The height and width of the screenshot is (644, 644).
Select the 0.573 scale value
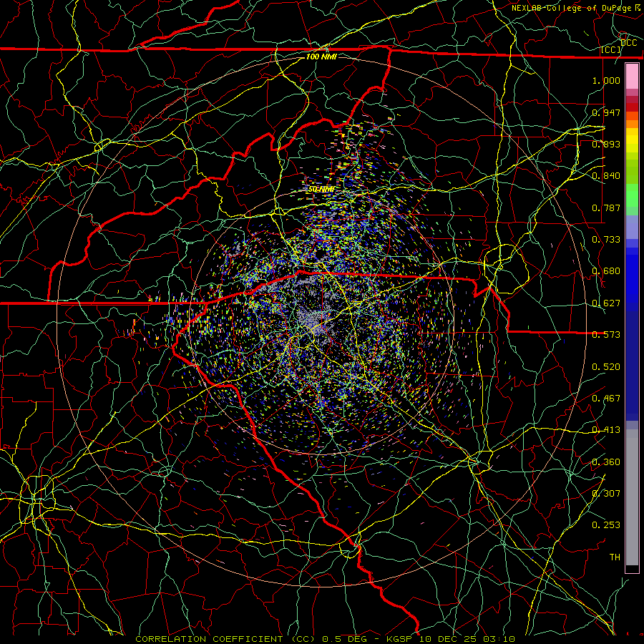point(606,335)
